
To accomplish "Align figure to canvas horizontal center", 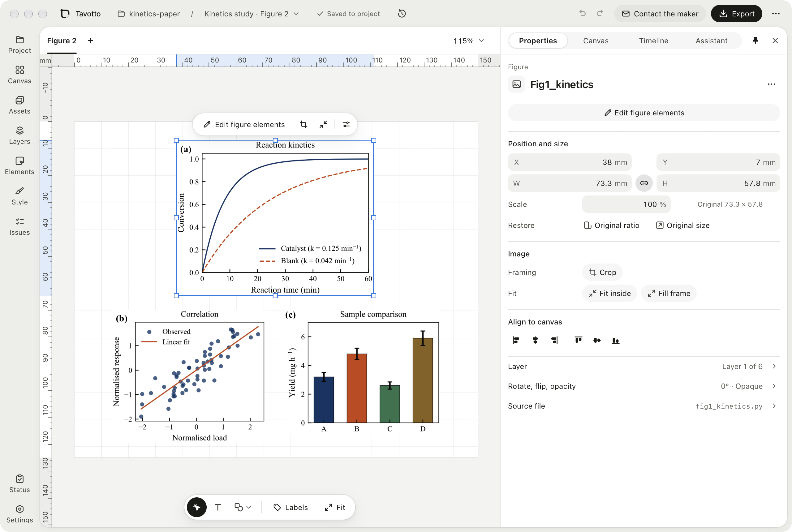I will pos(535,340).
